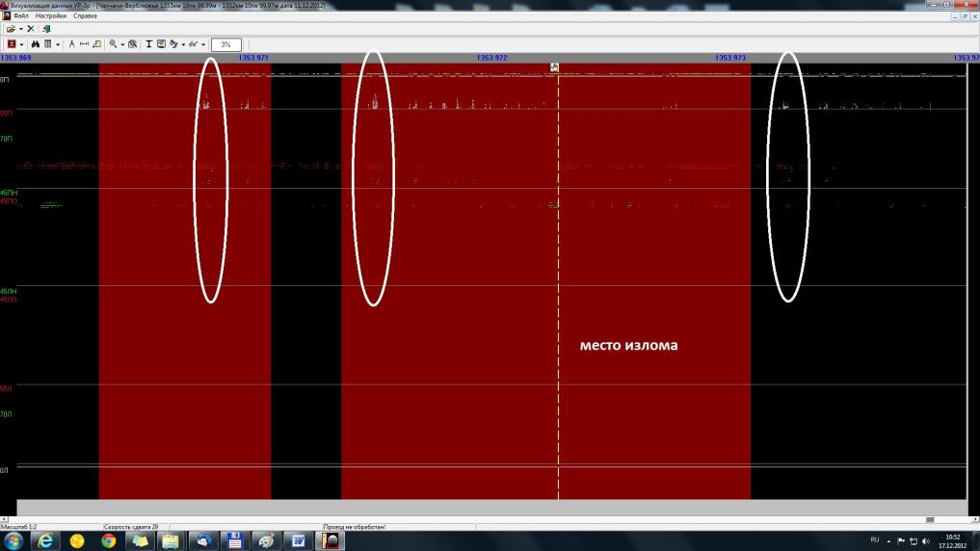
Task: Click the horizontal scrollbar left arrow
Action: [x=4, y=519]
